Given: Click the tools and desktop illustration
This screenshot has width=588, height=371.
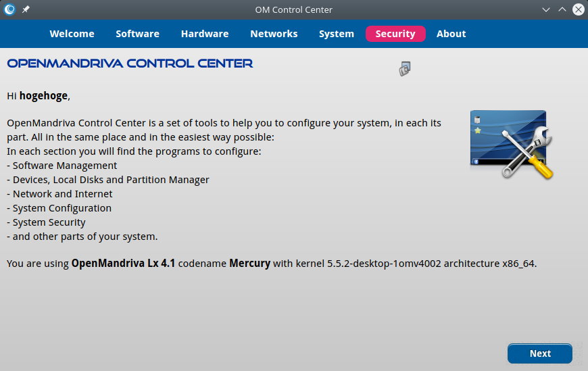Looking at the screenshot, I should pyautogui.click(x=512, y=145).
